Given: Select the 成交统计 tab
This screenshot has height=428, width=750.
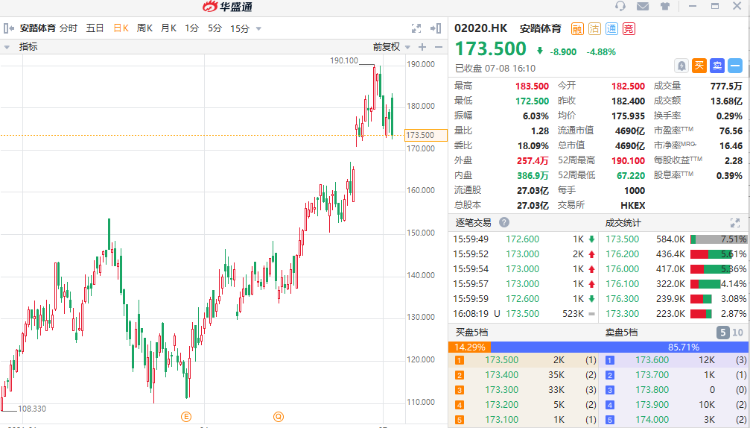Looking at the screenshot, I should 623,223.
